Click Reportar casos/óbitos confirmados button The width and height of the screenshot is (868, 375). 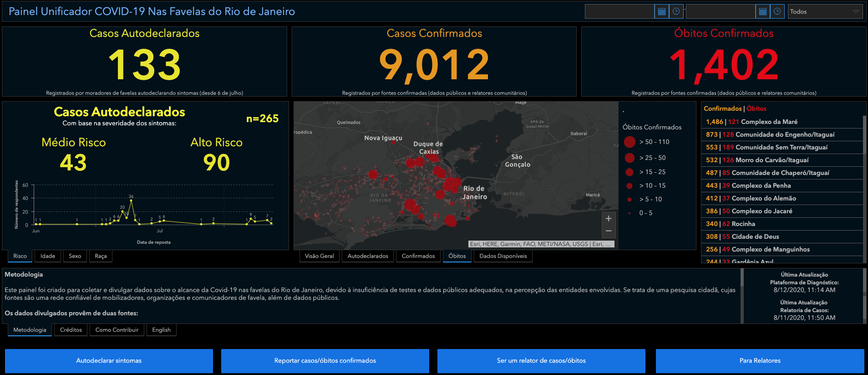[325, 360]
